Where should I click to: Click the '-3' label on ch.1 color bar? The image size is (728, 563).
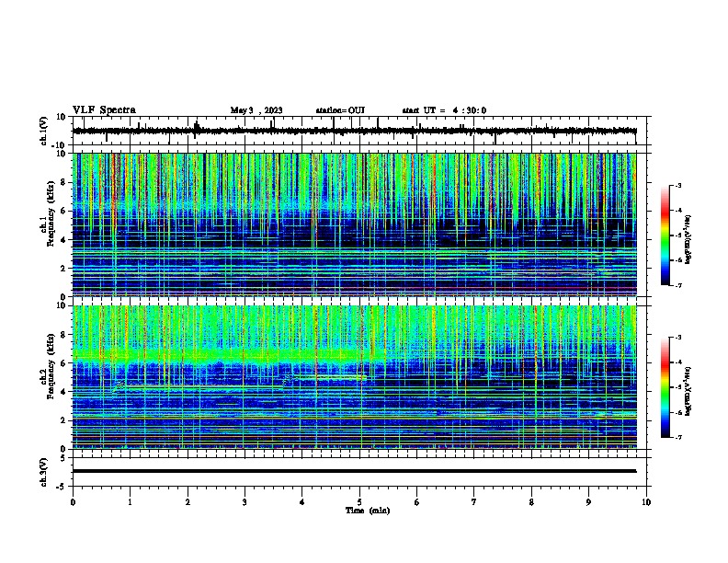click(677, 186)
